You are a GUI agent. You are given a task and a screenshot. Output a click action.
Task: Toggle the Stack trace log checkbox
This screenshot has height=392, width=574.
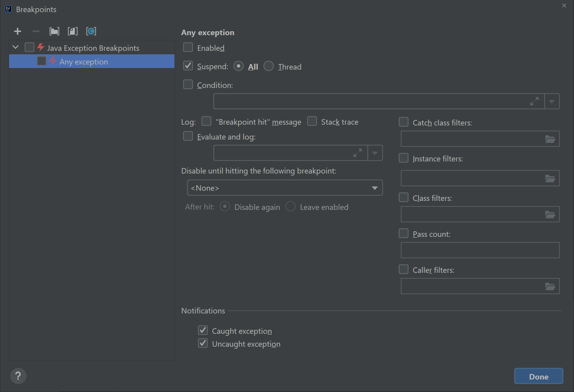click(x=312, y=122)
